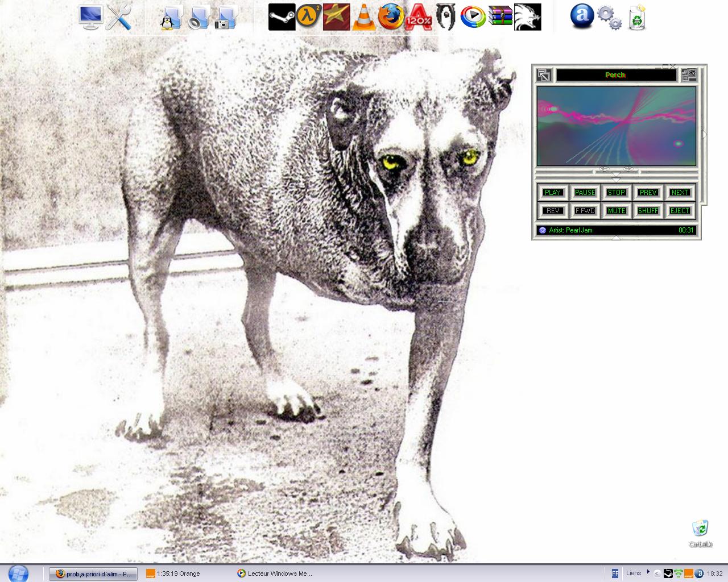Screen dimensions: 728x582
Task: Collapse the panel using lower down-triangle above PLAY row
Action: 616,180
